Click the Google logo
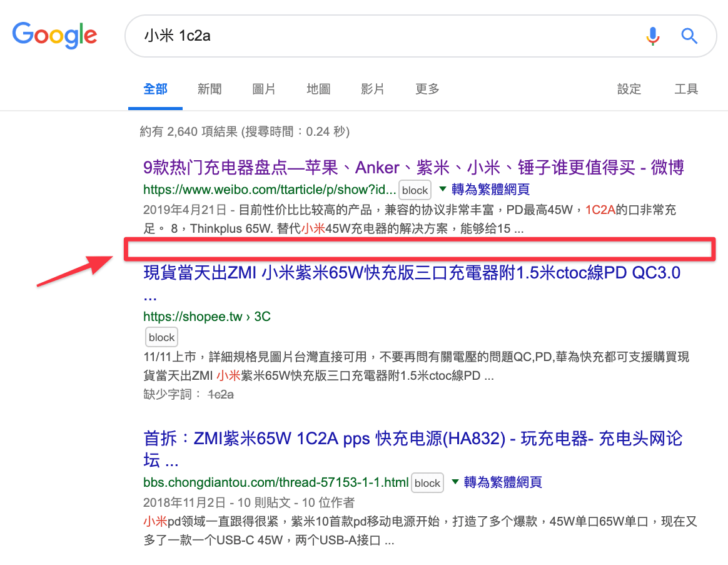This screenshot has width=728, height=565. pyautogui.click(x=55, y=35)
